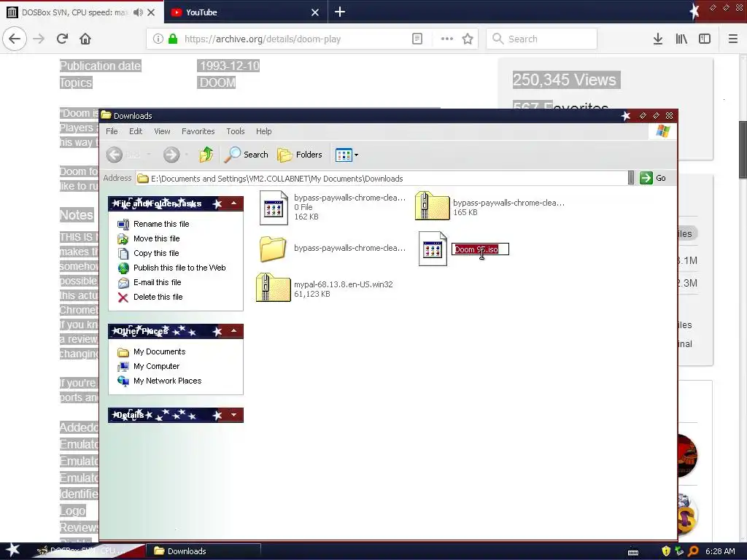Click the Doom 95.iso rename text box
This screenshot has height=560, width=747.
click(480, 249)
